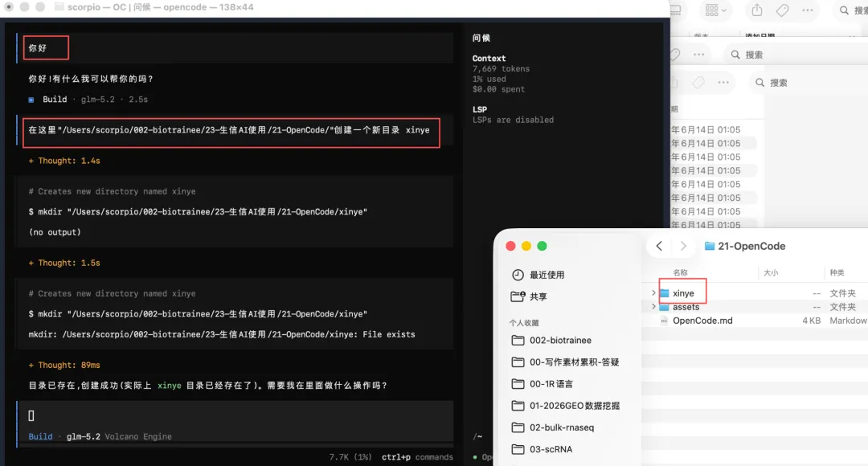Expand the assets folder disclosure arrow
The height and width of the screenshot is (466, 868).
653,307
